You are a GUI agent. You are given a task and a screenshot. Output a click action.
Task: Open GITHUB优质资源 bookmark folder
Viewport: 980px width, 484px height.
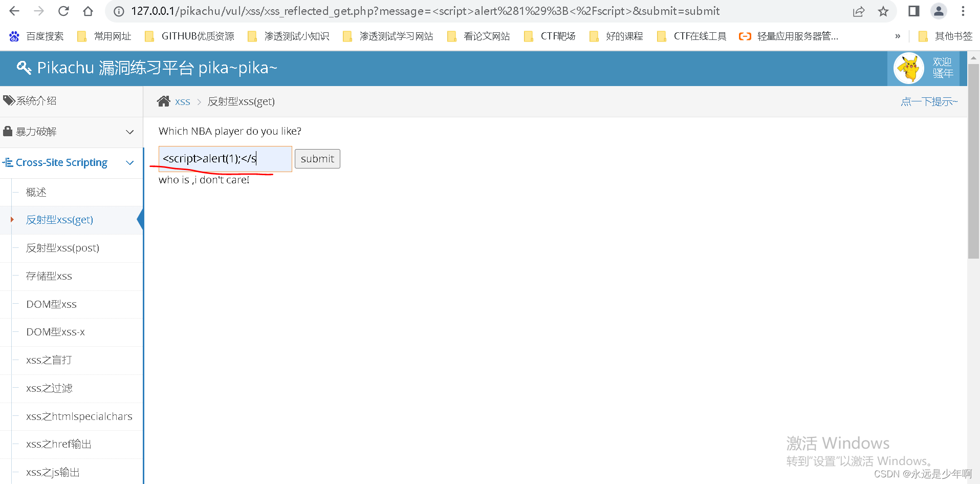click(189, 36)
